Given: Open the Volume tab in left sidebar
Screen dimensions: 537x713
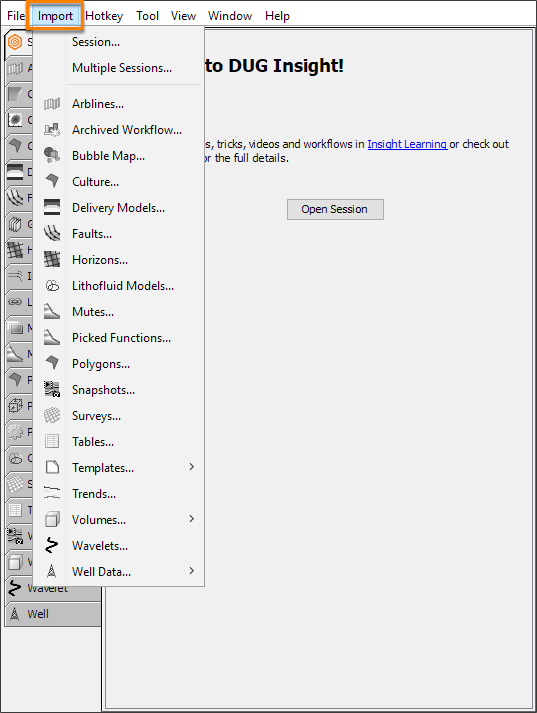Looking at the screenshot, I should 19,562.
